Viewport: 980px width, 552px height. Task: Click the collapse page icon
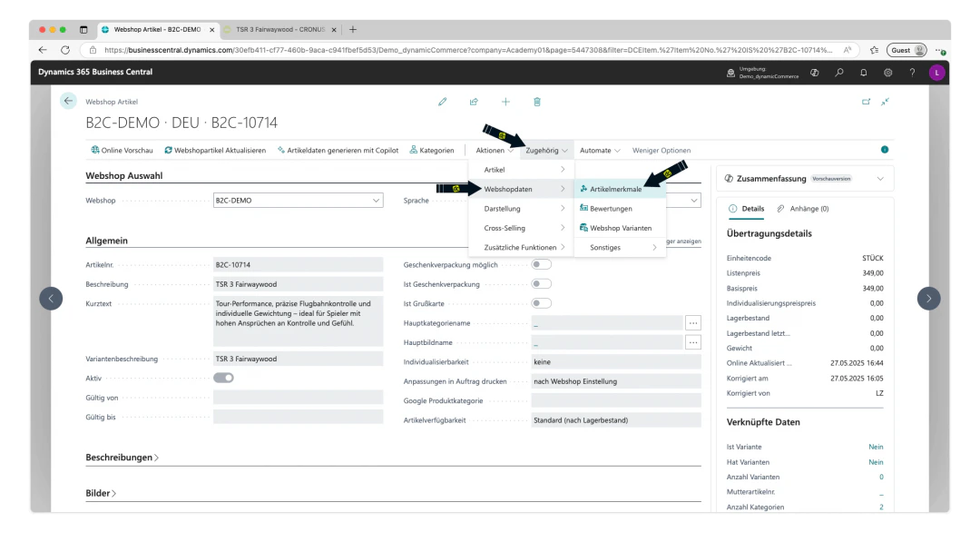(885, 102)
